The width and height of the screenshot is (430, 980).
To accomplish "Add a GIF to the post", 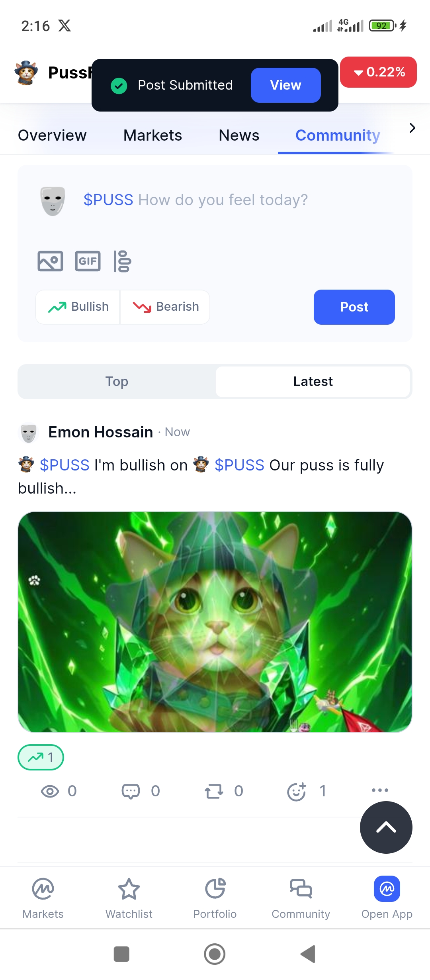I will 88,261.
